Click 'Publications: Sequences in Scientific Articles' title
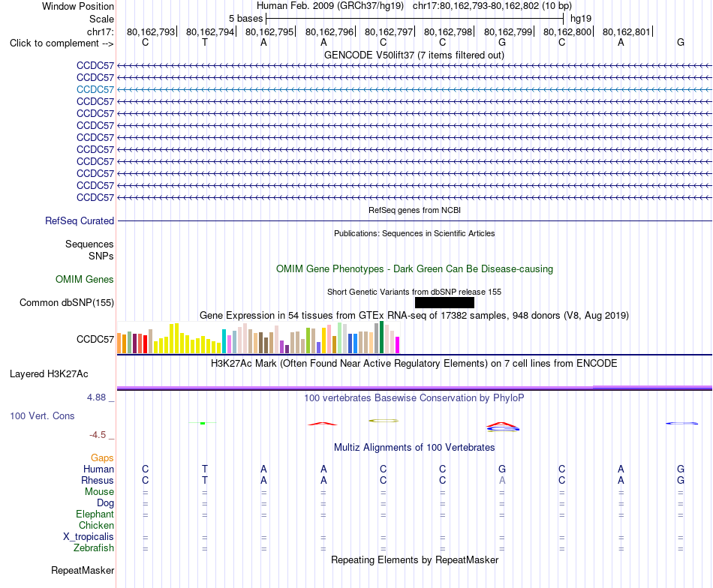The width and height of the screenshot is (713, 588). click(414, 233)
